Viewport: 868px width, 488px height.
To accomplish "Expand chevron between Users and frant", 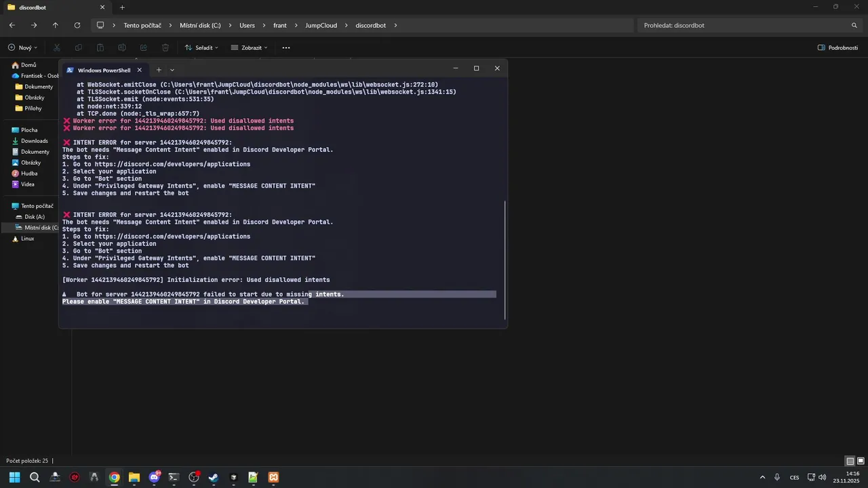I will pos(264,25).
